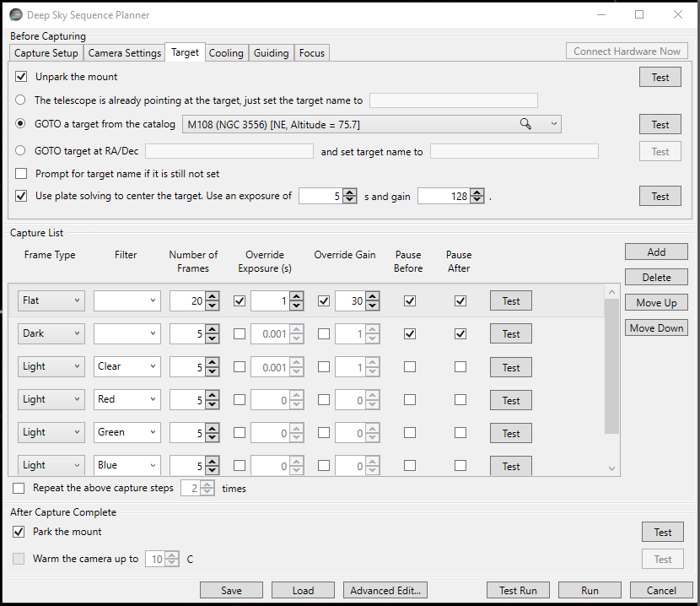
Task: Start a Test Run
Action: coord(518,590)
